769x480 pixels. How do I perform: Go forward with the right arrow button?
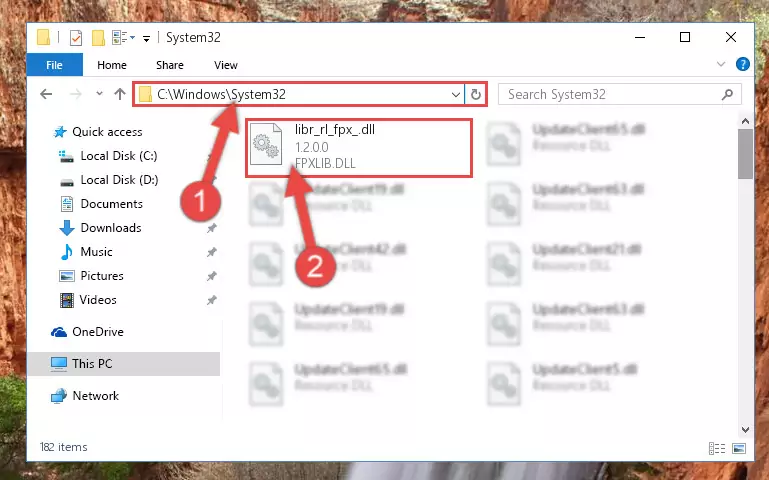pyautogui.click(x=76, y=94)
